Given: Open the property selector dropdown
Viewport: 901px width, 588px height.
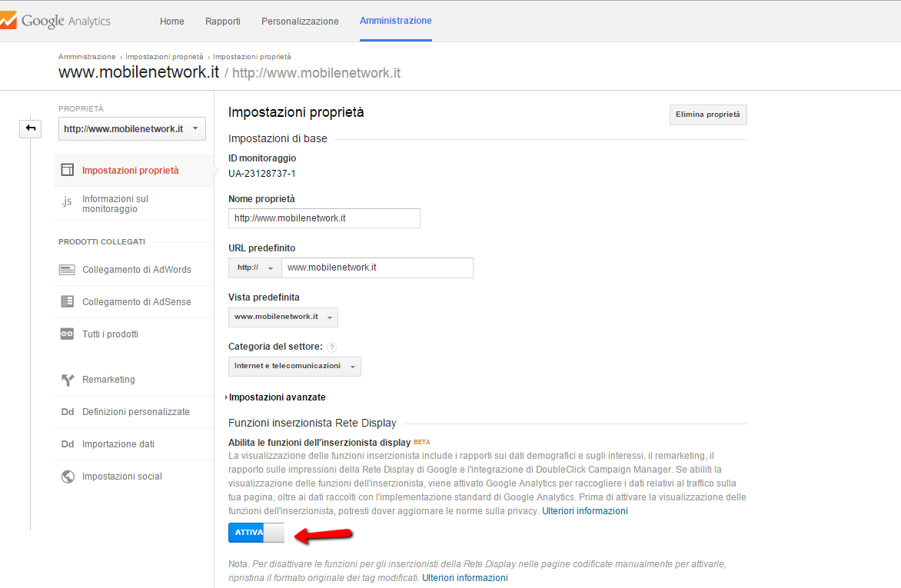Looking at the screenshot, I should pos(132,129).
